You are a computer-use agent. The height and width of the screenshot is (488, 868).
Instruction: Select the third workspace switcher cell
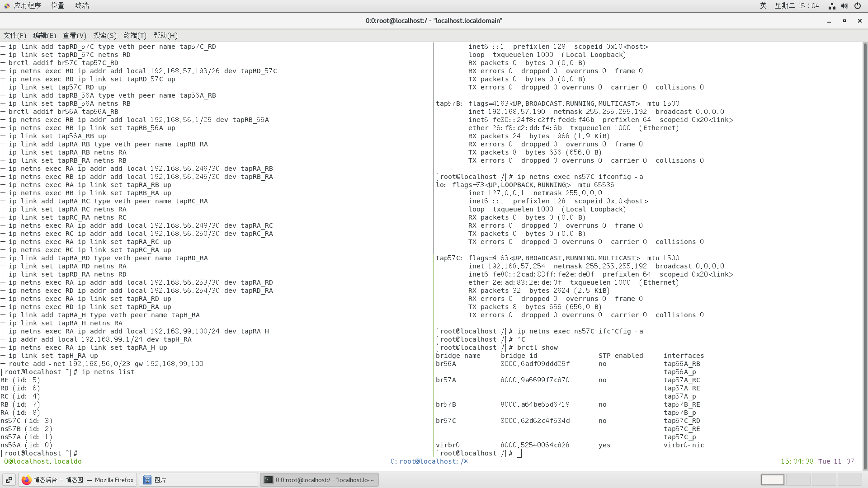coord(824,480)
